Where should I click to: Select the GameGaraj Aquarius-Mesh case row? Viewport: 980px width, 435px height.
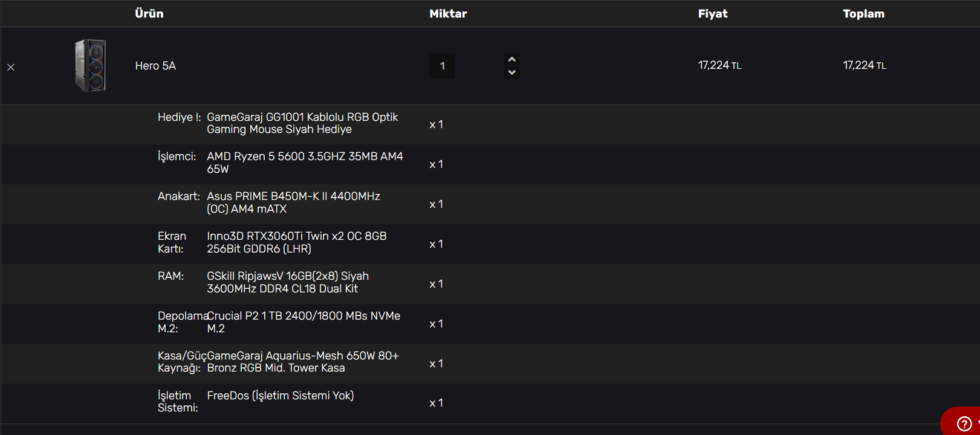tap(490, 363)
